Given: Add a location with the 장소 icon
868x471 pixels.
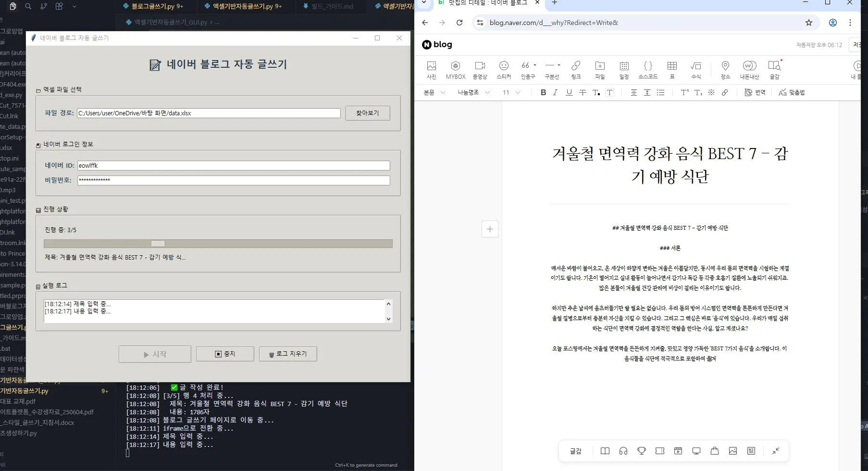Looking at the screenshot, I should [725, 69].
